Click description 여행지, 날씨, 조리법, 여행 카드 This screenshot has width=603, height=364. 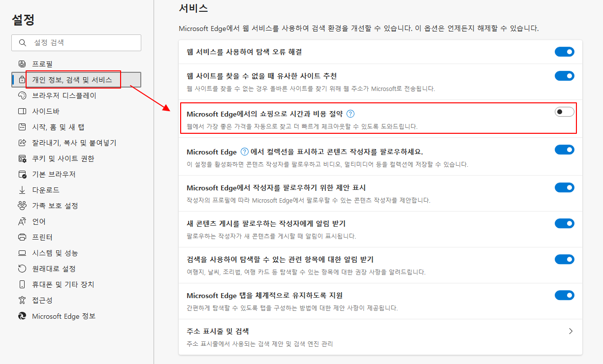coord(306,272)
